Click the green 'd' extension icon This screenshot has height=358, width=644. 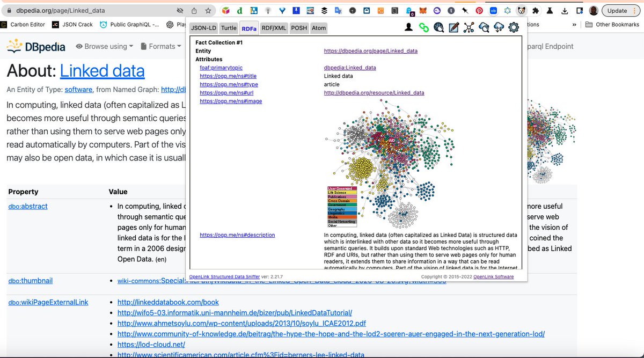coord(239,10)
